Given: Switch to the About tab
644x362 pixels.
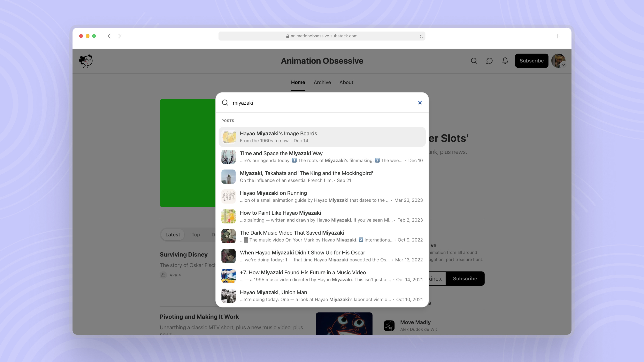Looking at the screenshot, I should click(x=346, y=82).
